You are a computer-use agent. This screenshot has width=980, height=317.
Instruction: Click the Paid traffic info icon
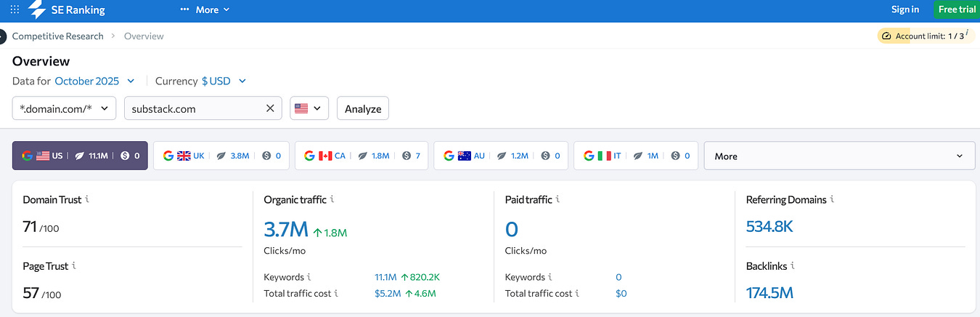coord(558,198)
